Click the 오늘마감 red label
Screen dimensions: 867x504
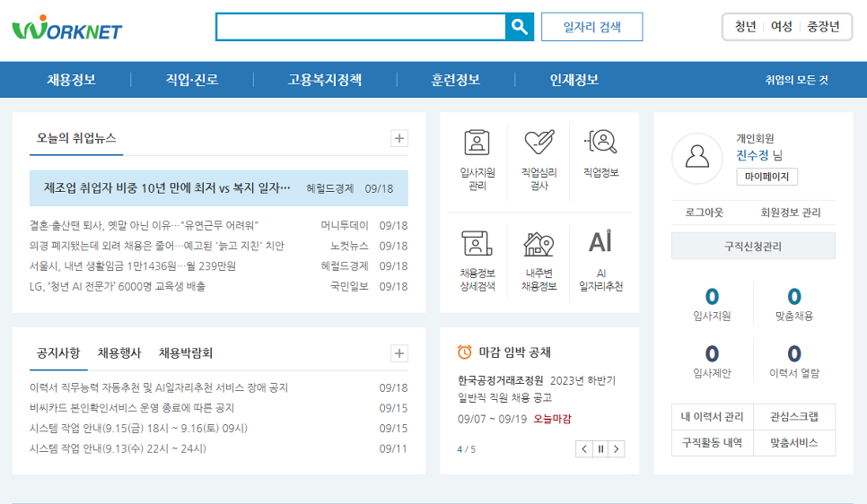(x=552, y=419)
